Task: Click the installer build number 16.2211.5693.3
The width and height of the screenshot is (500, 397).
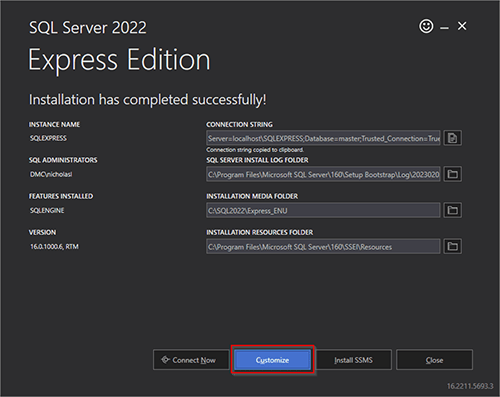Action: pyautogui.click(x=470, y=386)
